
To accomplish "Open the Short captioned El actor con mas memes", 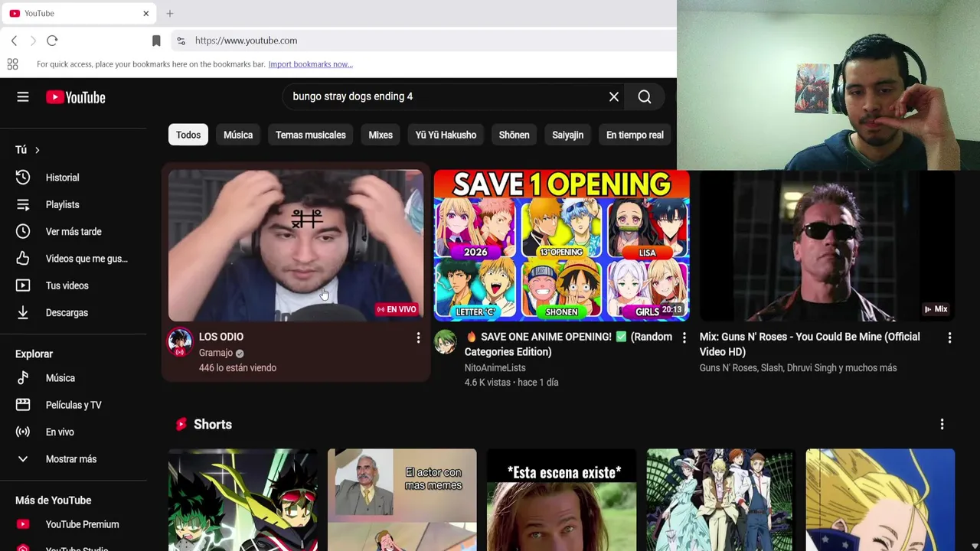I will 402,500.
